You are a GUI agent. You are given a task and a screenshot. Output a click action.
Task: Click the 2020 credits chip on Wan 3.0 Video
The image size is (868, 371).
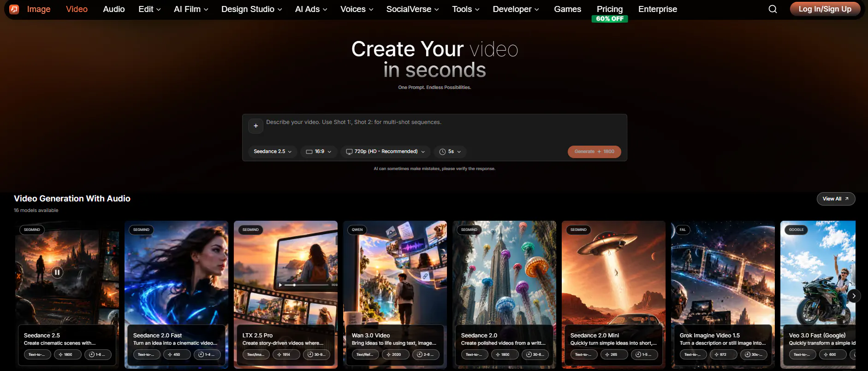point(396,354)
